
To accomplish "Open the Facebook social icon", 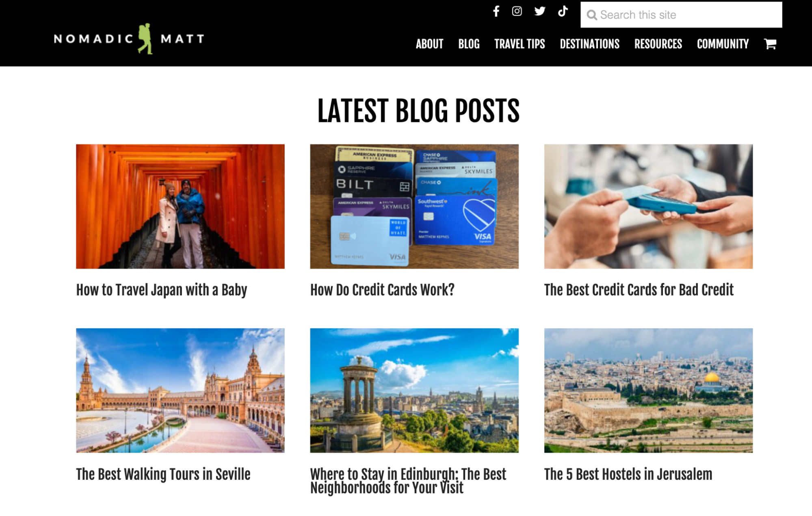I will tap(496, 11).
